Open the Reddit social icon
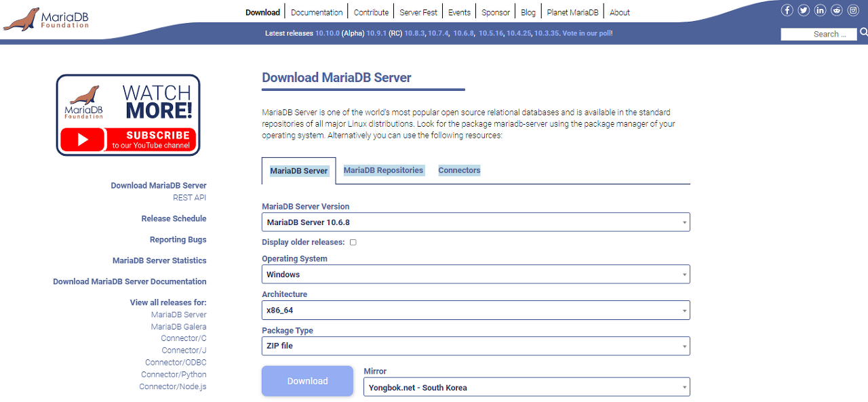The height and width of the screenshot is (402, 868). click(837, 10)
